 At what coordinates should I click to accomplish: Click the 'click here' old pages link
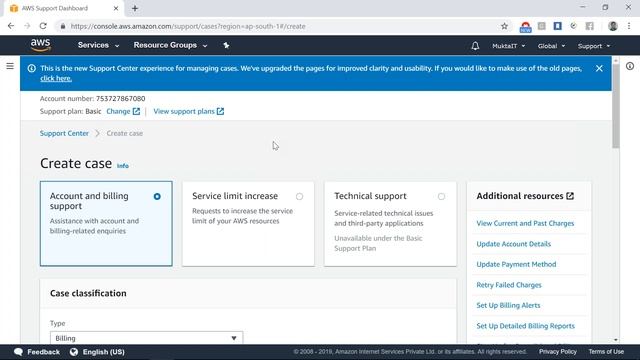(x=56, y=78)
